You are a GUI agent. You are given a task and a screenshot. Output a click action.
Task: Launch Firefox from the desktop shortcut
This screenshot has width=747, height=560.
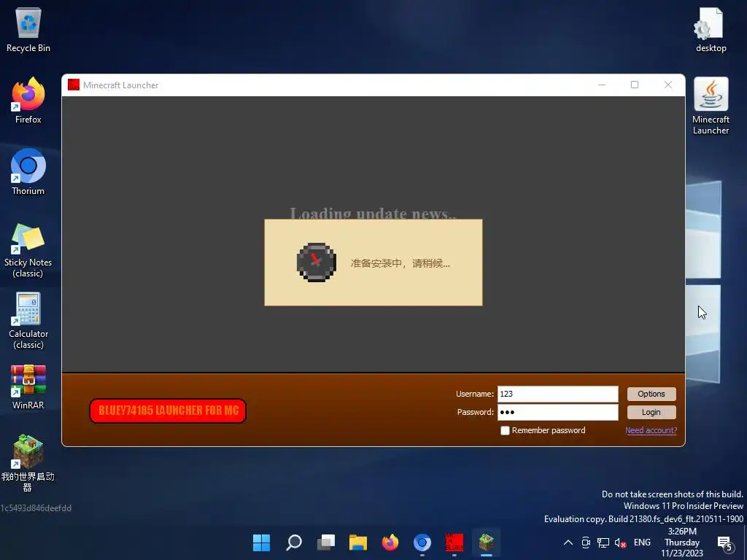(28, 101)
